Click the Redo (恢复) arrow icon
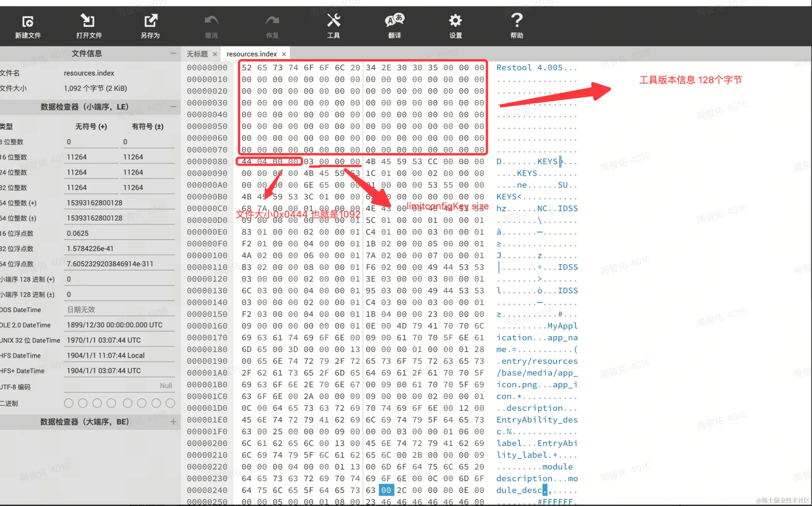This screenshot has height=506, width=812. click(x=272, y=21)
